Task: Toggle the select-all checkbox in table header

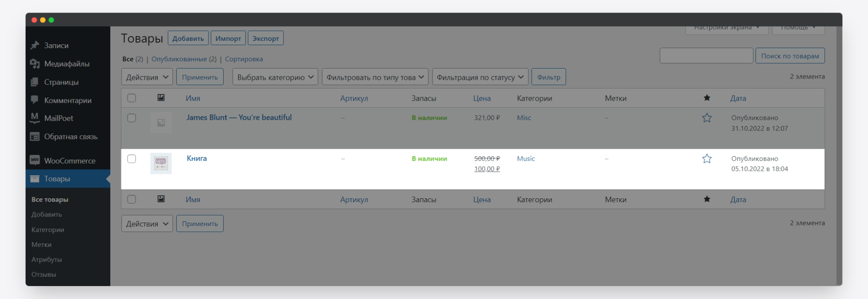Action: 132,98
